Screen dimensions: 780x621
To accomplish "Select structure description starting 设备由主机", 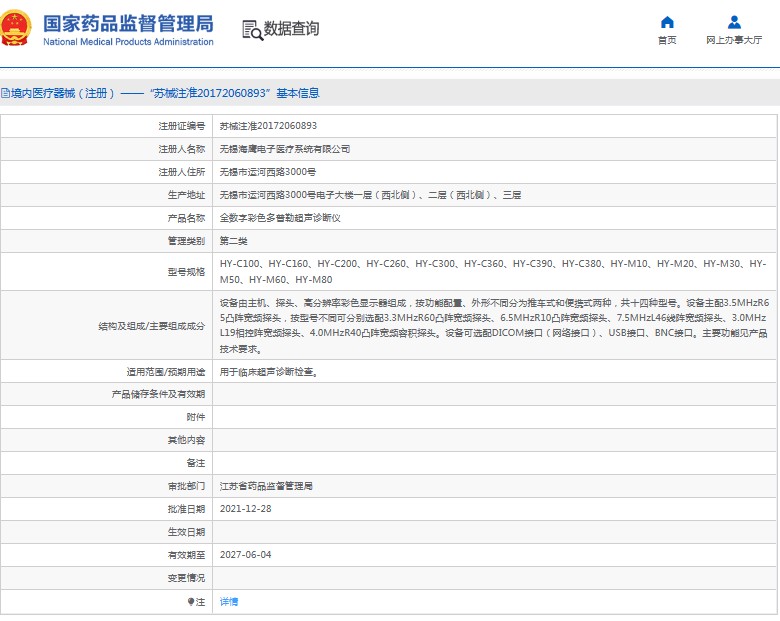I will tap(494, 325).
